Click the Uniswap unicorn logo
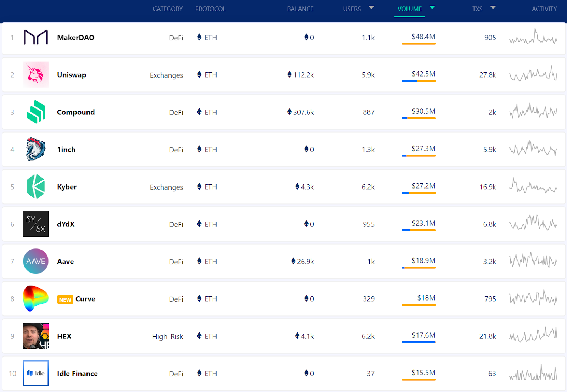The image size is (567, 392). 36,74
